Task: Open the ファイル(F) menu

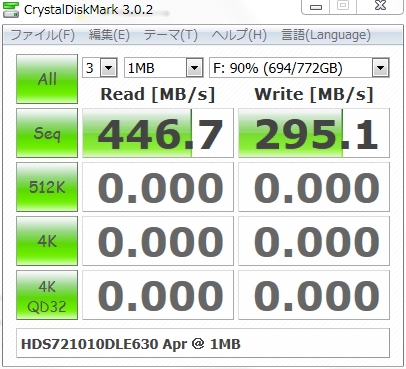Action: [42, 35]
